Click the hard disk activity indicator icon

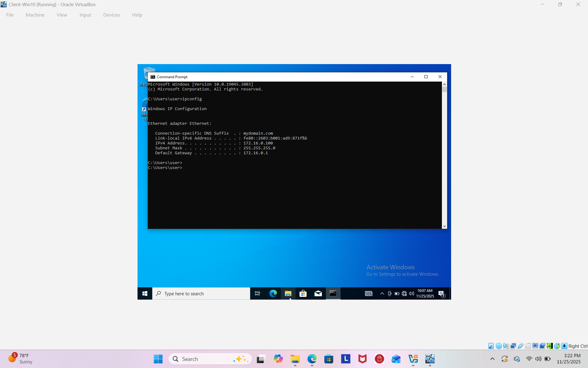(x=491, y=346)
